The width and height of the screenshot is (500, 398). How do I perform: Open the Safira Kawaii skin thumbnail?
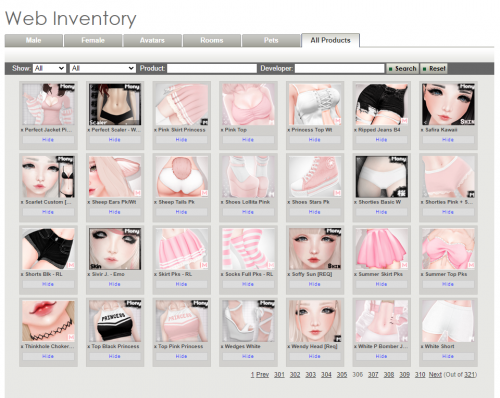coord(448,104)
